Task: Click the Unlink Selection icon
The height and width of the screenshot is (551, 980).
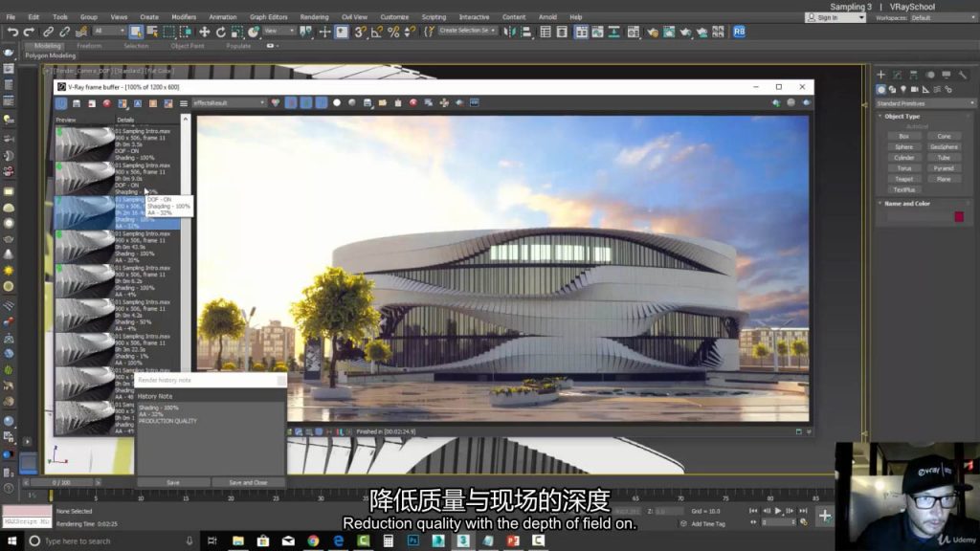Action: click(x=64, y=32)
